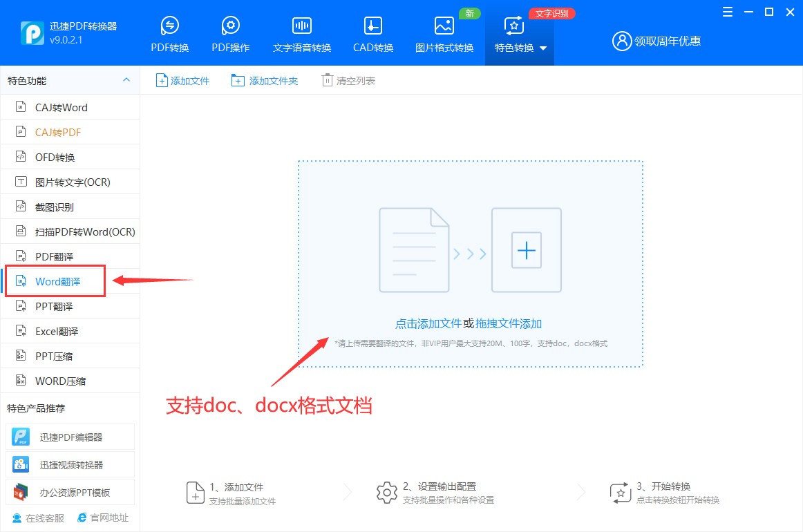
Task: Click the CAJ转Word document icon
Action: click(x=21, y=106)
